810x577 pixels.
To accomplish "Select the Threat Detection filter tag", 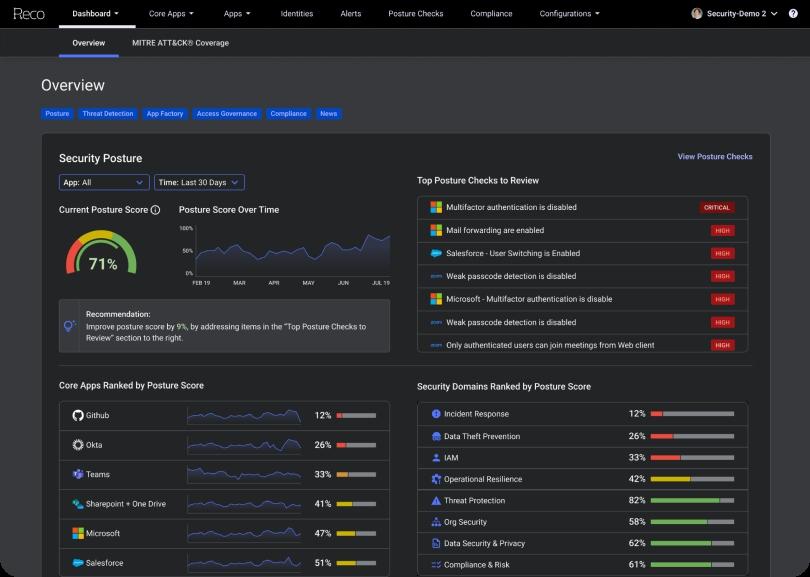I will tap(107, 114).
